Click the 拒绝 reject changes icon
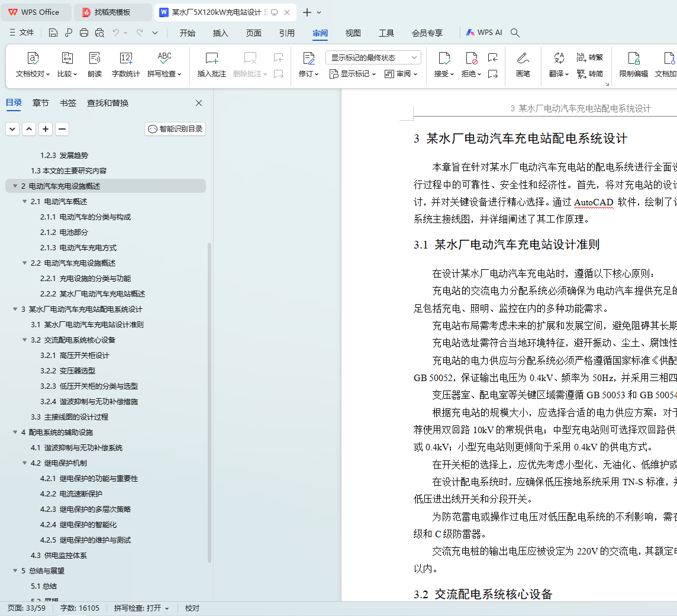This screenshot has width=677, height=616. (471, 58)
